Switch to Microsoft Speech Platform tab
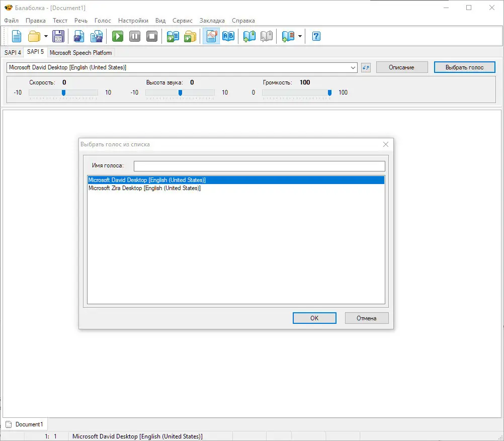Screen dimensions: 504x441 pos(80,53)
